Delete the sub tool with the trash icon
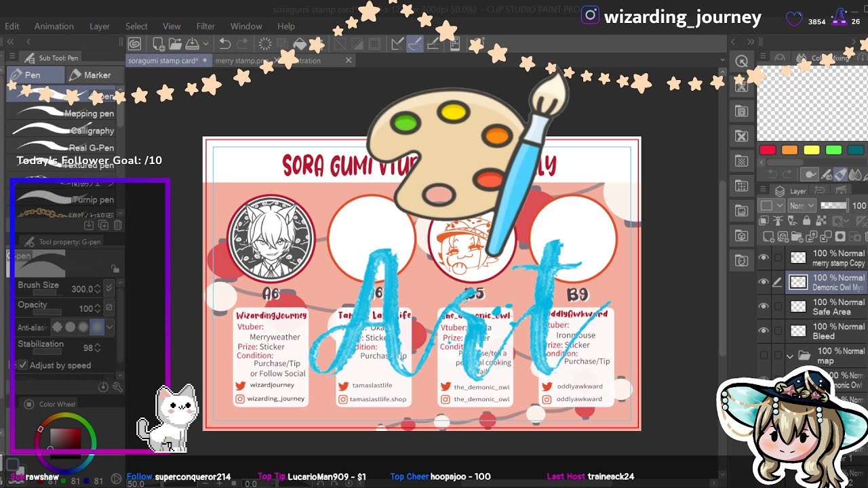Image resolution: width=868 pixels, height=488 pixels. pos(117,225)
